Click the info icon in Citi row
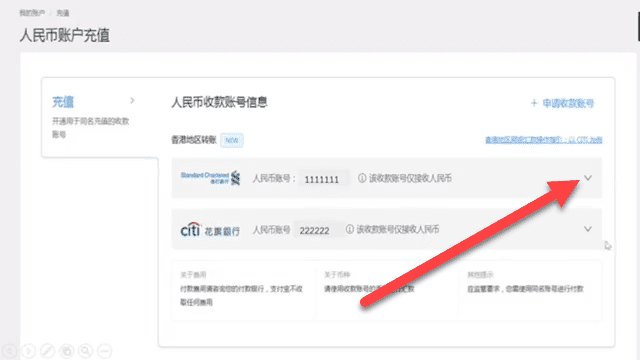 pyautogui.click(x=350, y=229)
